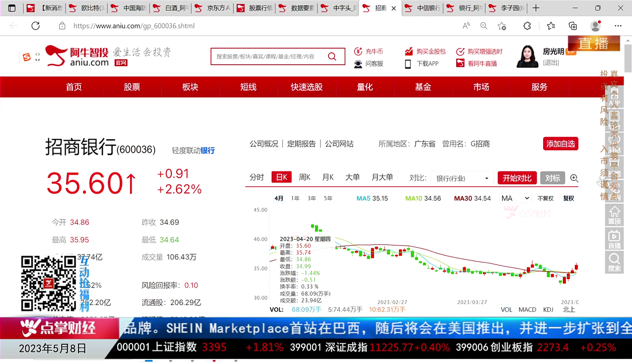Open the 银行(行业) comparison dropdown

[462, 178]
